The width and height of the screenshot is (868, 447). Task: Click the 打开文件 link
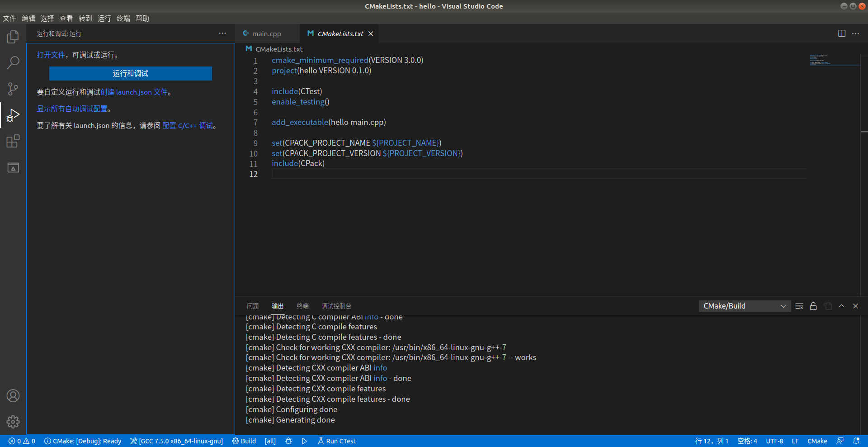point(51,55)
